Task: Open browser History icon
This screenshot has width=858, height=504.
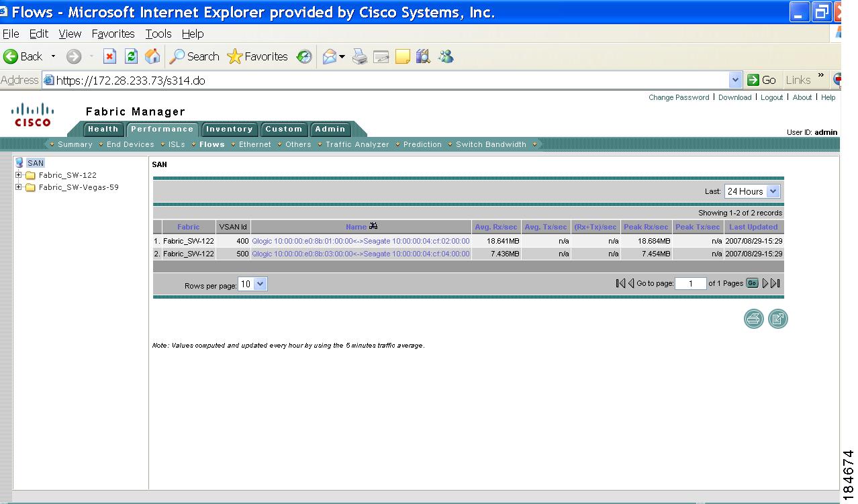Action: (x=304, y=57)
